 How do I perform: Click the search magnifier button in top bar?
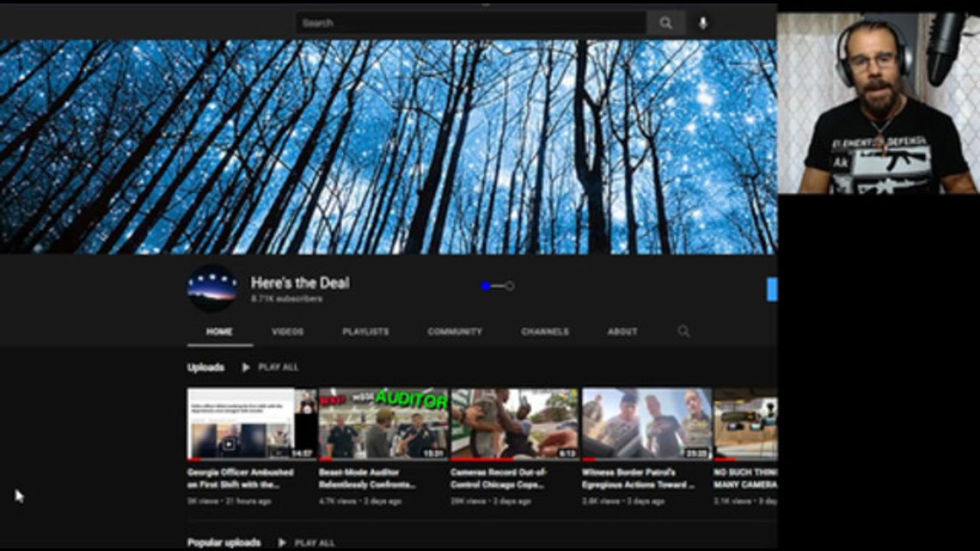[665, 23]
